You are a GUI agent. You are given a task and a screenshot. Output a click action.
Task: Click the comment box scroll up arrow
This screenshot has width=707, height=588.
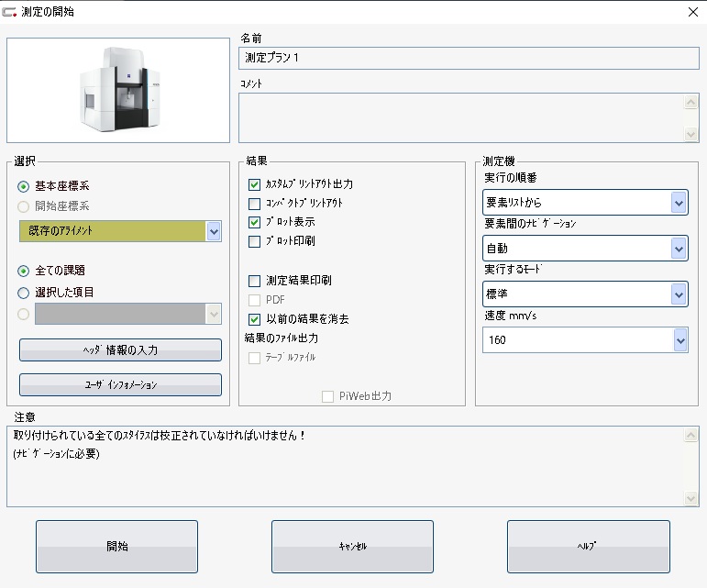[690, 102]
